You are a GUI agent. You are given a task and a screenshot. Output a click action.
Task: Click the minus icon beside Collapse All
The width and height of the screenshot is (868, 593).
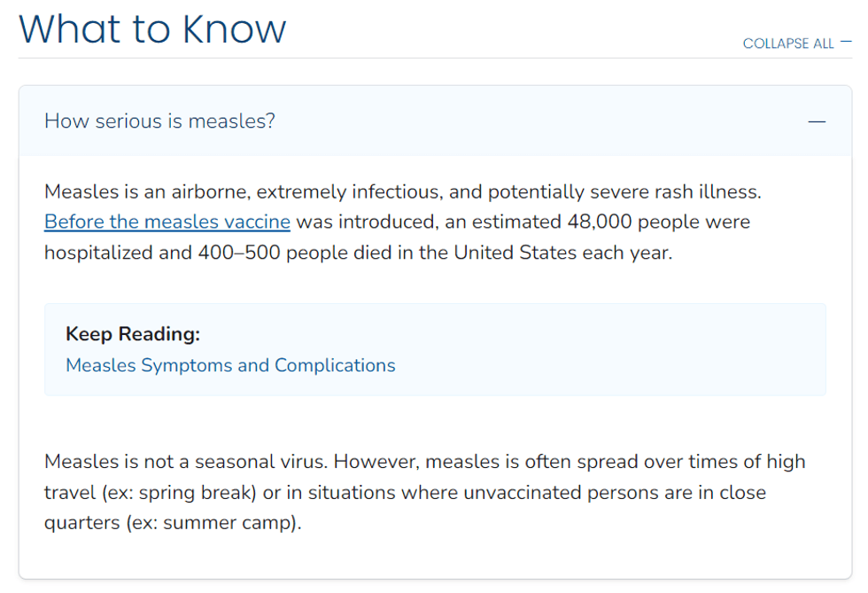point(846,43)
